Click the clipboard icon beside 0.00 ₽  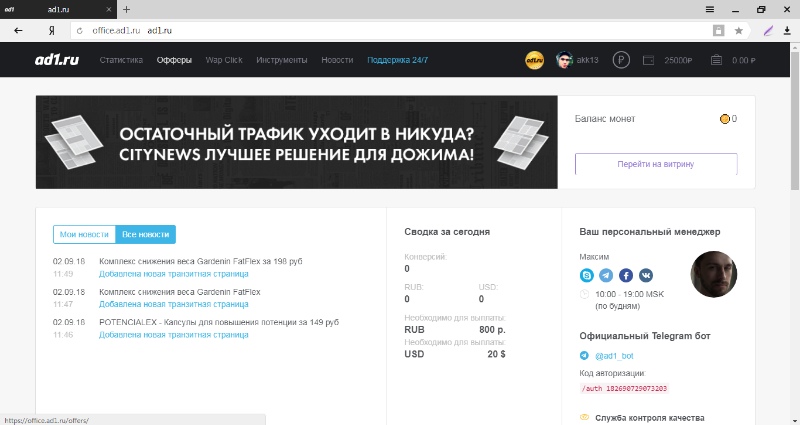click(x=716, y=60)
